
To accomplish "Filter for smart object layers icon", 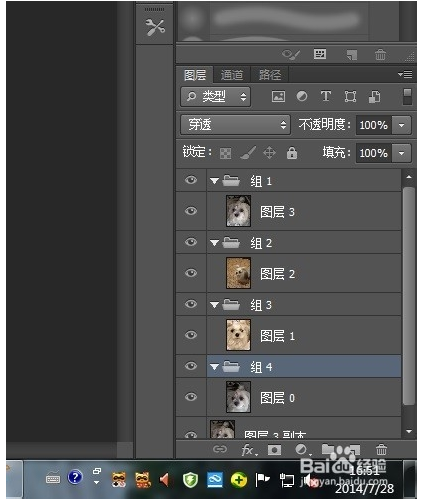I will tap(374, 97).
